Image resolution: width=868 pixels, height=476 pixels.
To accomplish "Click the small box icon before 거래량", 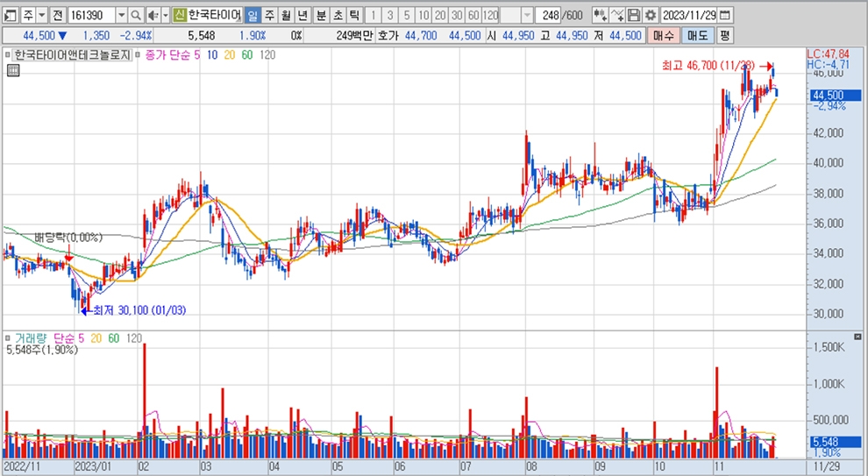I will [x=8, y=337].
